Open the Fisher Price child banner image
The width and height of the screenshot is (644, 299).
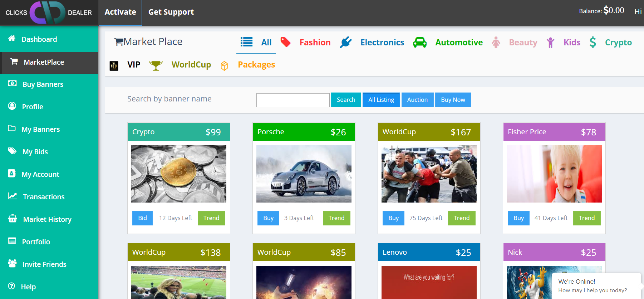tap(554, 174)
